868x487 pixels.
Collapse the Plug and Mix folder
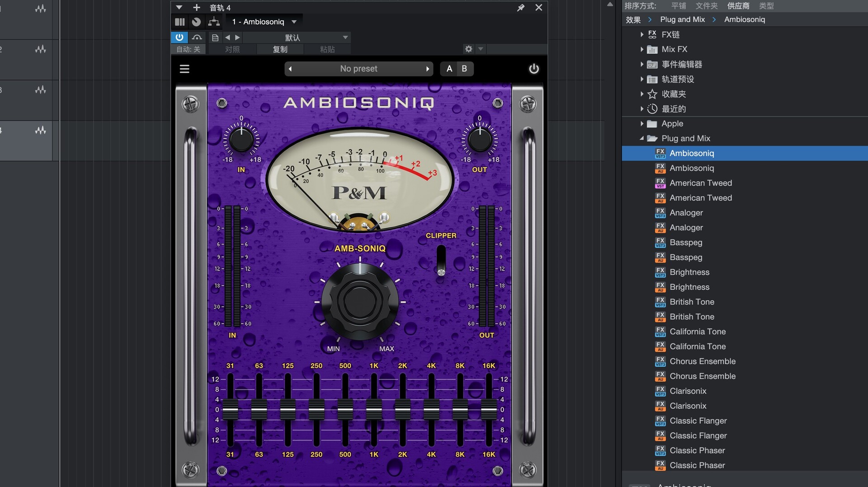(x=642, y=138)
